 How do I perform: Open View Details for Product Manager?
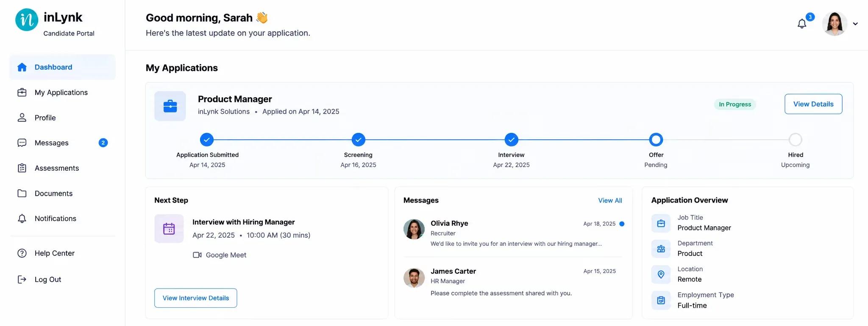point(813,104)
